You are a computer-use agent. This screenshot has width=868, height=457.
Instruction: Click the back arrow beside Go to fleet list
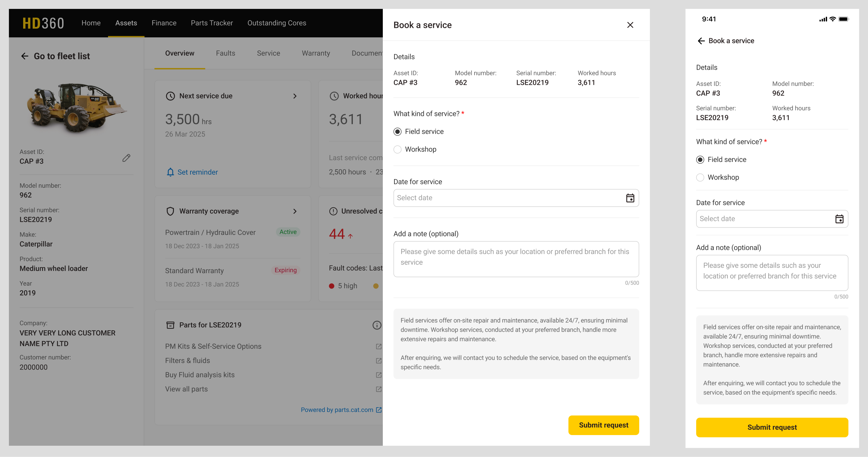point(25,56)
